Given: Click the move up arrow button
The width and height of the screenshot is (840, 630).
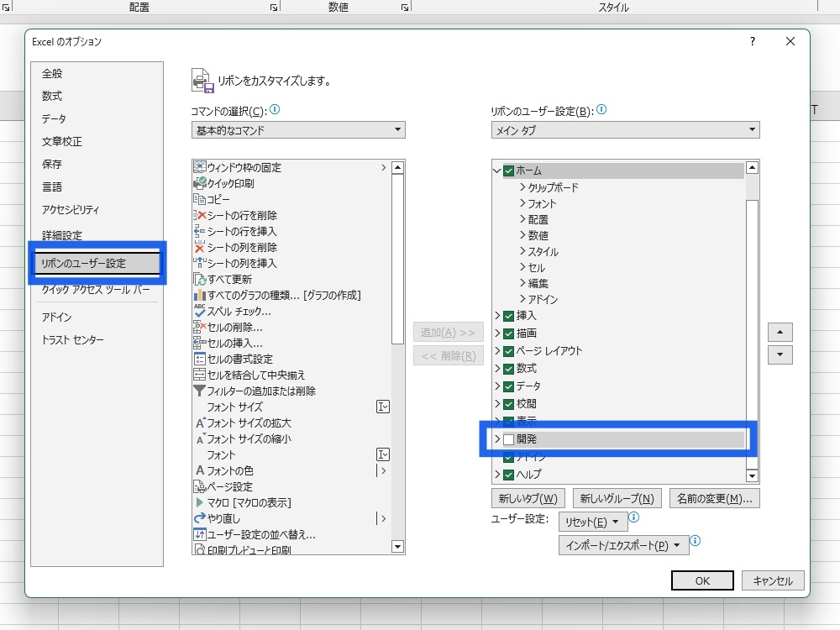Looking at the screenshot, I should [780, 332].
